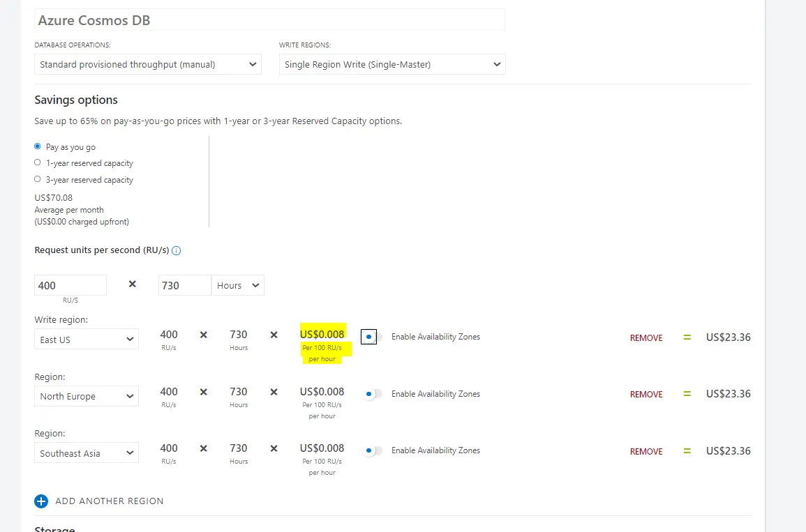Click the Request units per second label
This screenshot has height=532, width=806.
tap(102, 250)
